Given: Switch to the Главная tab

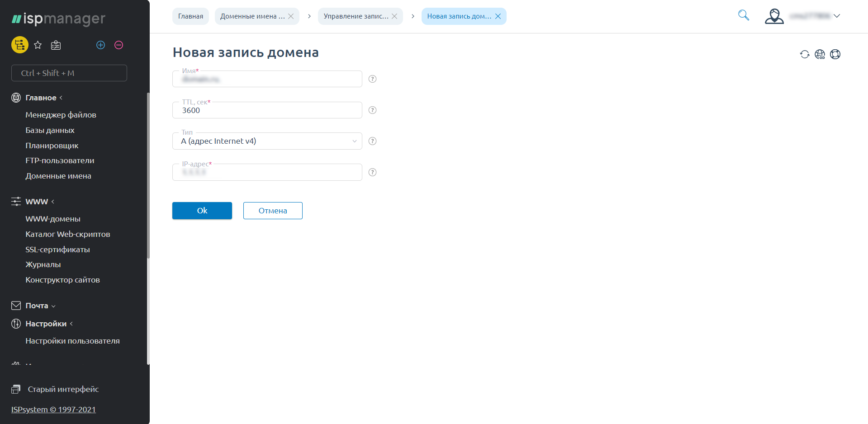Looking at the screenshot, I should (x=190, y=16).
